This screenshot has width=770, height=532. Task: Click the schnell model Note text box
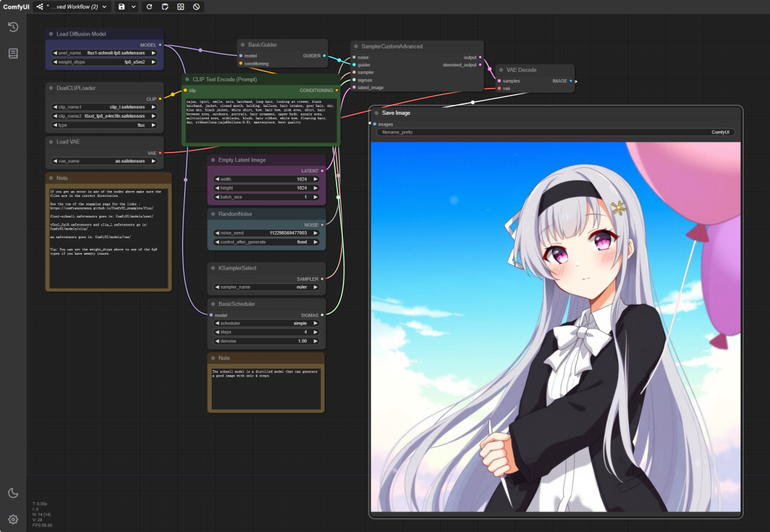tap(266, 388)
